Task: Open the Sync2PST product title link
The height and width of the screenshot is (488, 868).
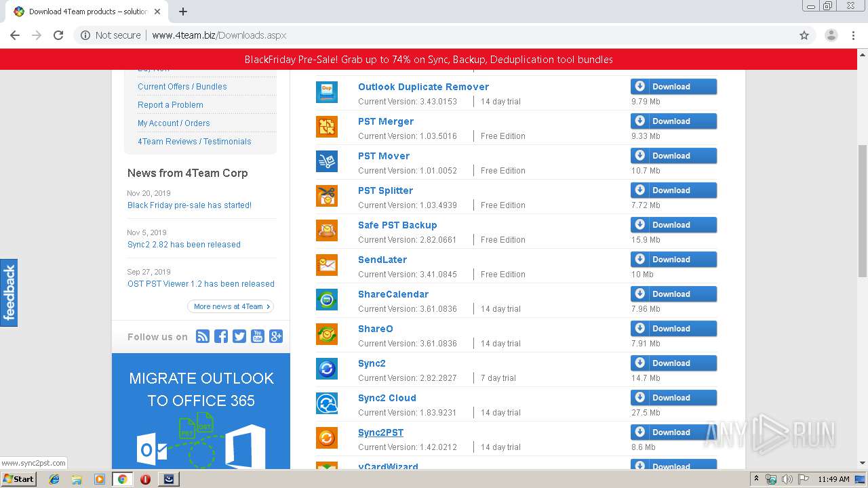Action: [380, 432]
